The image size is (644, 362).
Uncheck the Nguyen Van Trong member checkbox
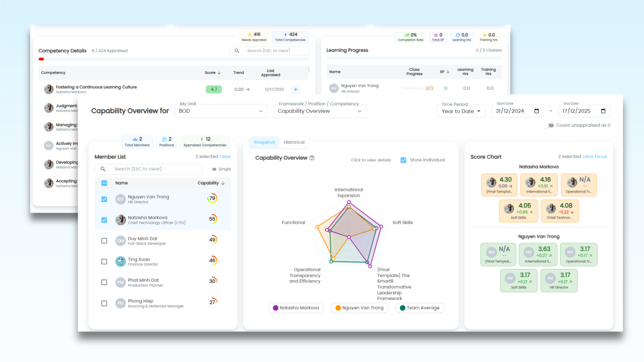click(x=104, y=199)
